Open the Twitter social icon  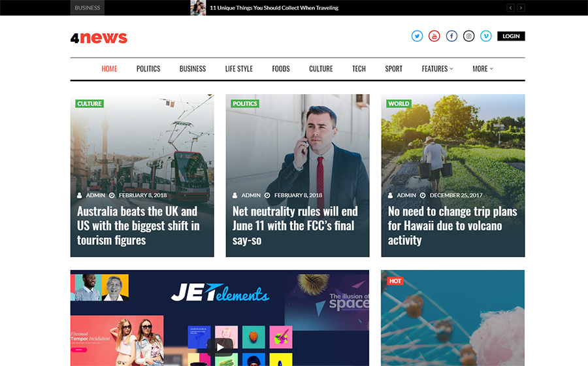click(x=417, y=36)
